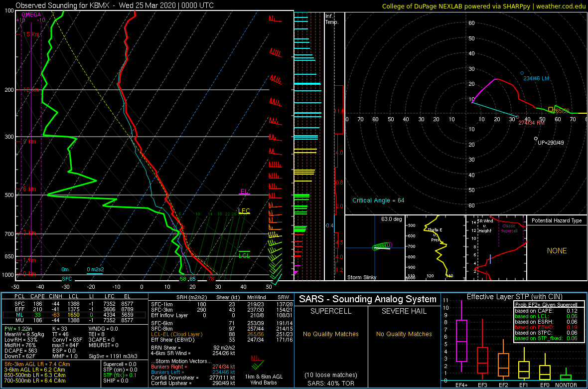
Task: Click the surface temperature value 78
Action: (211, 279)
